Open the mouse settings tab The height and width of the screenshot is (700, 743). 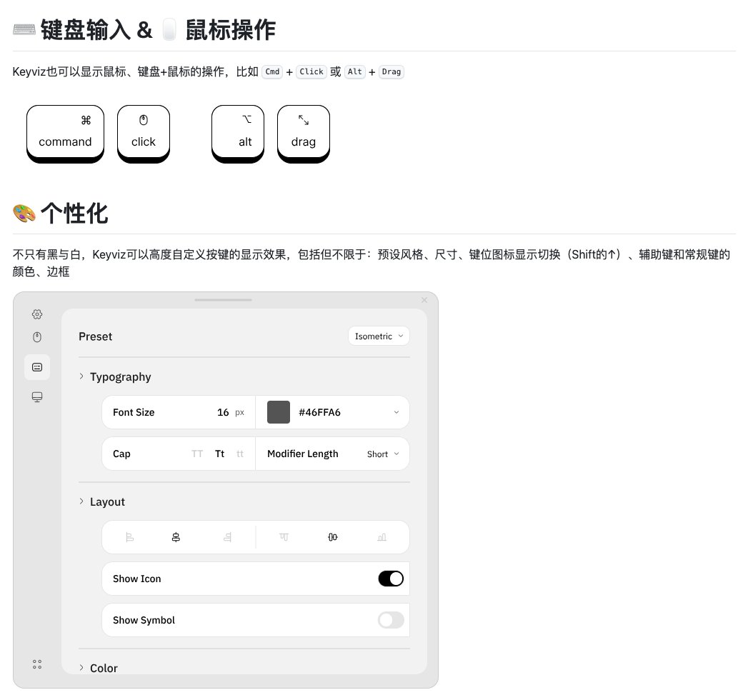click(37, 336)
